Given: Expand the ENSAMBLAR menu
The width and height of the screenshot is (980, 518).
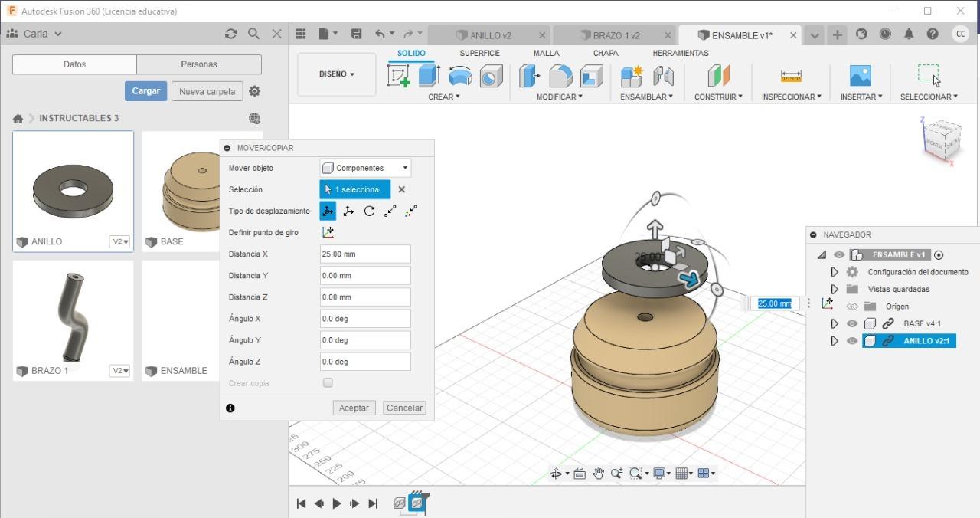Looking at the screenshot, I should coord(647,97).
